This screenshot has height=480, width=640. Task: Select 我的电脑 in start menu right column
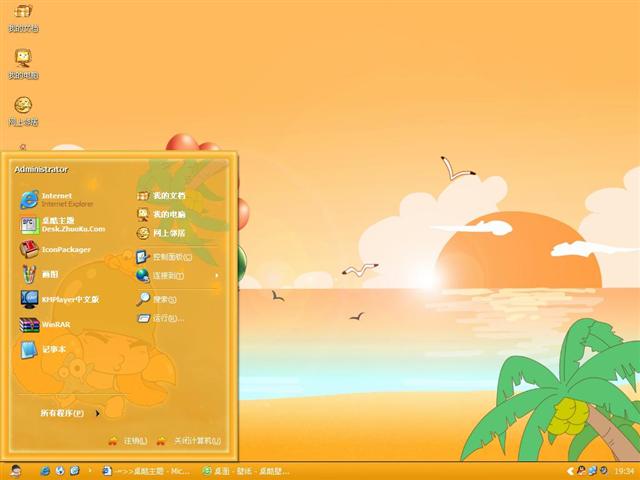(161, 214)
